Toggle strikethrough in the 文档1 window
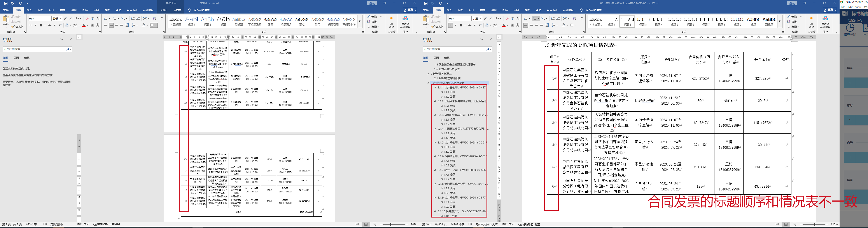 (x=50, y=25)
